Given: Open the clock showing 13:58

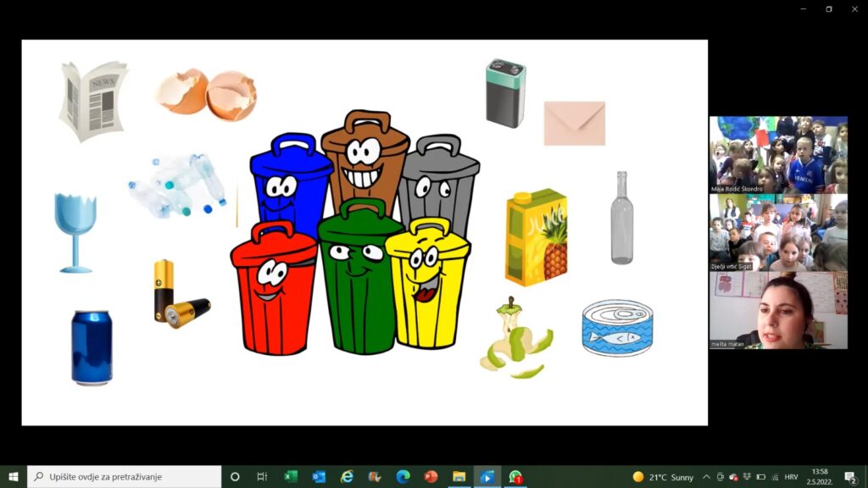Looking at the screenshot, I should coord(820,477).
